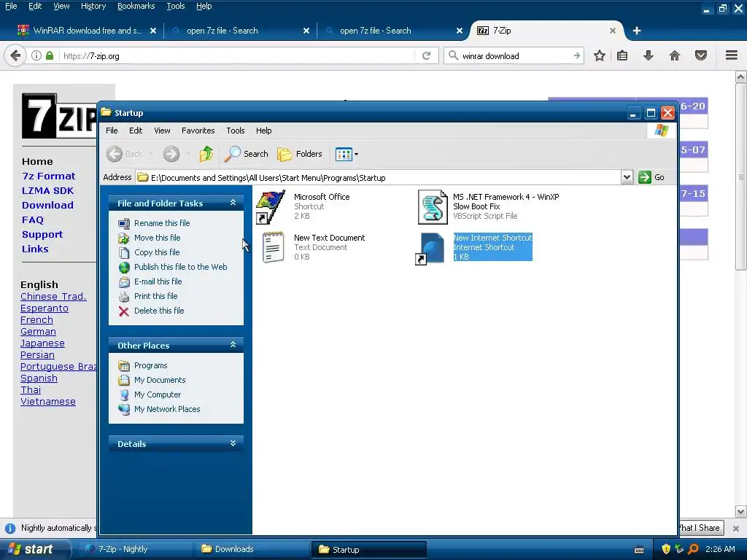The image size is (747, 560).
Task: Click Rename this file icon
Action: 124,223
